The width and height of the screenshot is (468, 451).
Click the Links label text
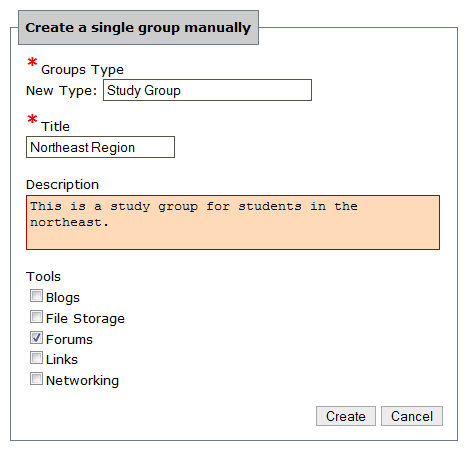pyautogui.click(x=62, y=360)
